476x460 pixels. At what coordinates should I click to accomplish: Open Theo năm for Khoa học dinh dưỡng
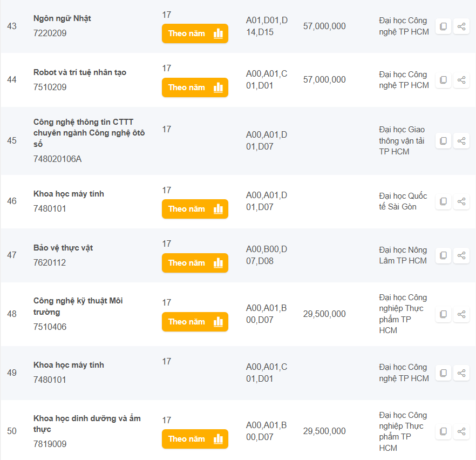coord(195,439)
